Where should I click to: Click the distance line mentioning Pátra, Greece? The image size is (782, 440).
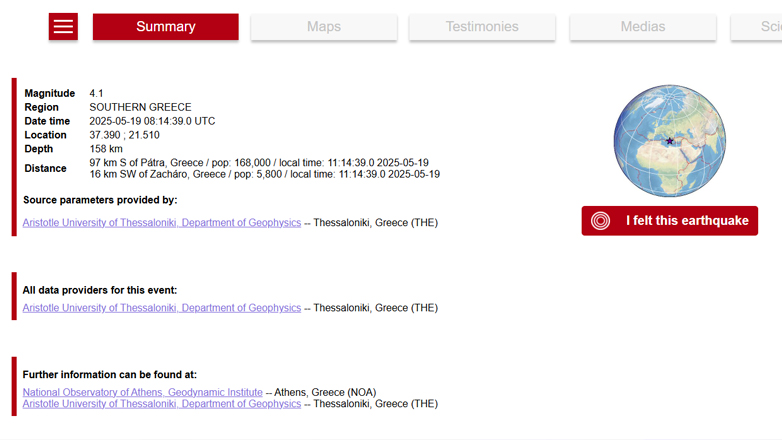259,162
